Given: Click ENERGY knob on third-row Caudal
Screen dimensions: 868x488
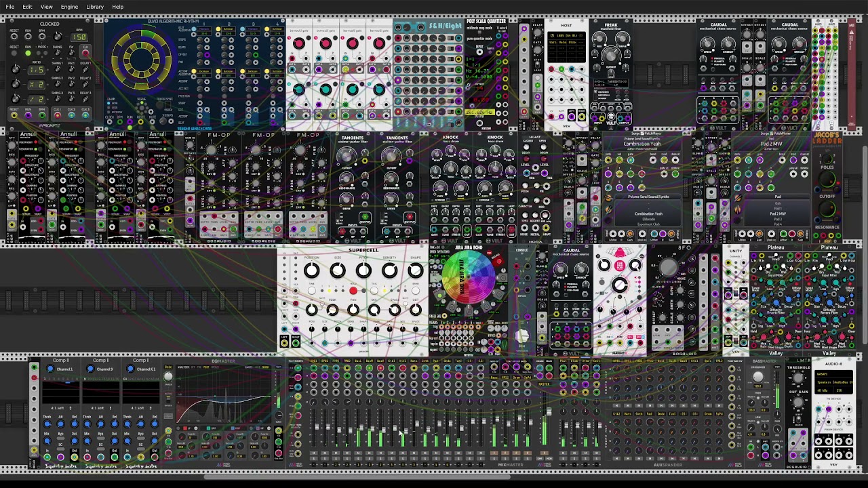Looking at the screenshot, I should pos(581,269).
